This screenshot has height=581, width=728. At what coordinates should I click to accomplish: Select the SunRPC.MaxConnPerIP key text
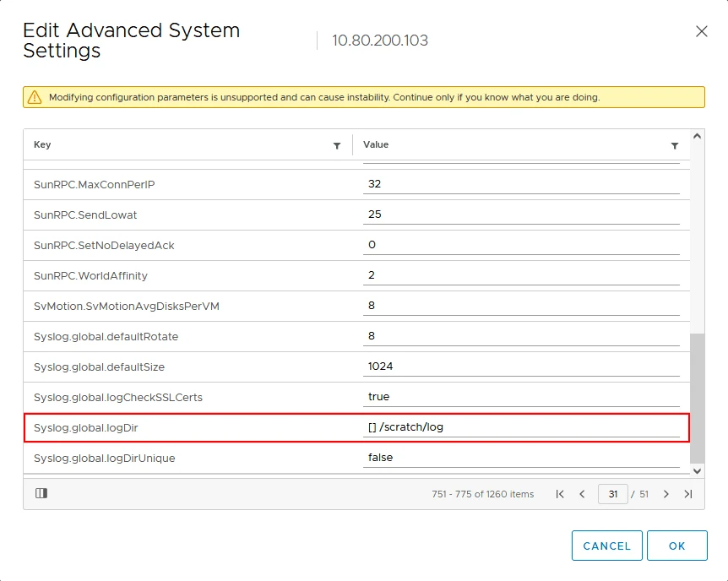click(95, 185)
